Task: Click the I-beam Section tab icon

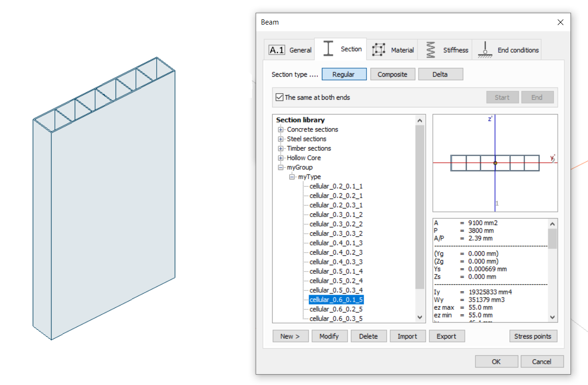Action: click(330, 49)
